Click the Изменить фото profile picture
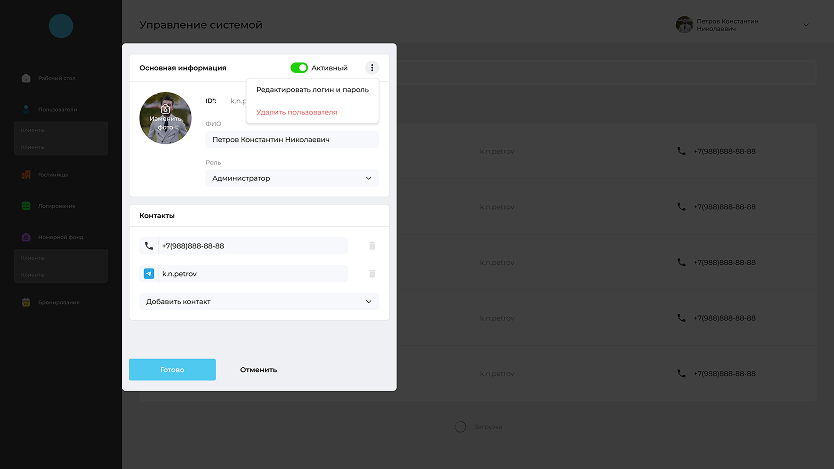This screenshot has height=469, width=834. point(165,118)
